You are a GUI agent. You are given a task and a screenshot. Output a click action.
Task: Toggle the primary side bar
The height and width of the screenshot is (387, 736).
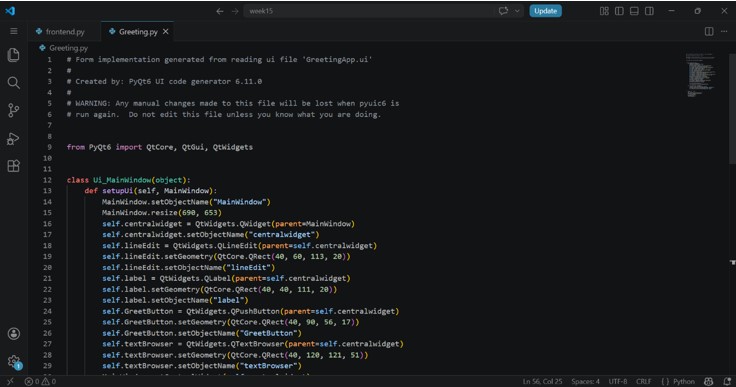coord(619,11)
